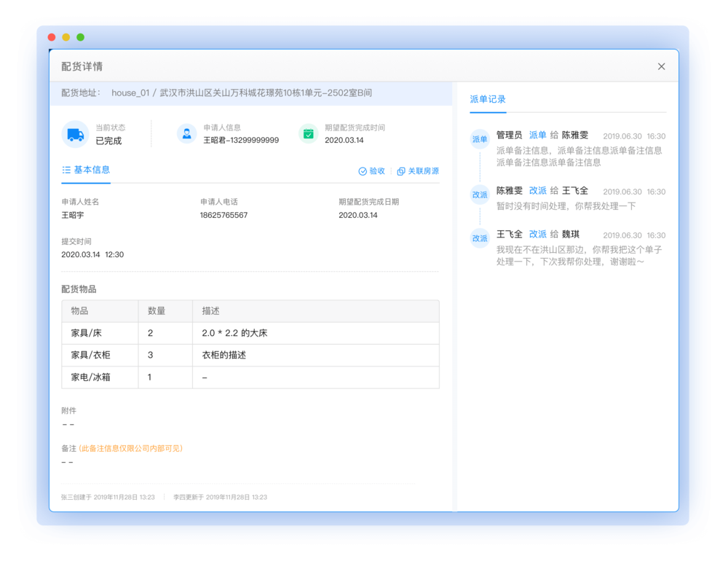Click the applicant info person icon

coord(186,134)
